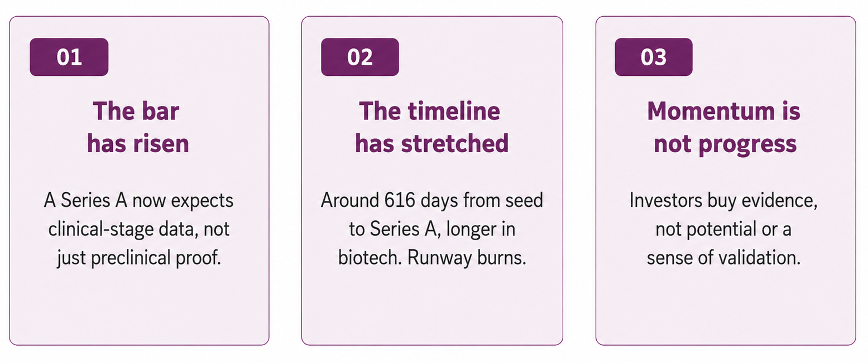The image size is (868, 363).
Task: Select the heading 'The bar has risen'
Action: coord(138,127)
